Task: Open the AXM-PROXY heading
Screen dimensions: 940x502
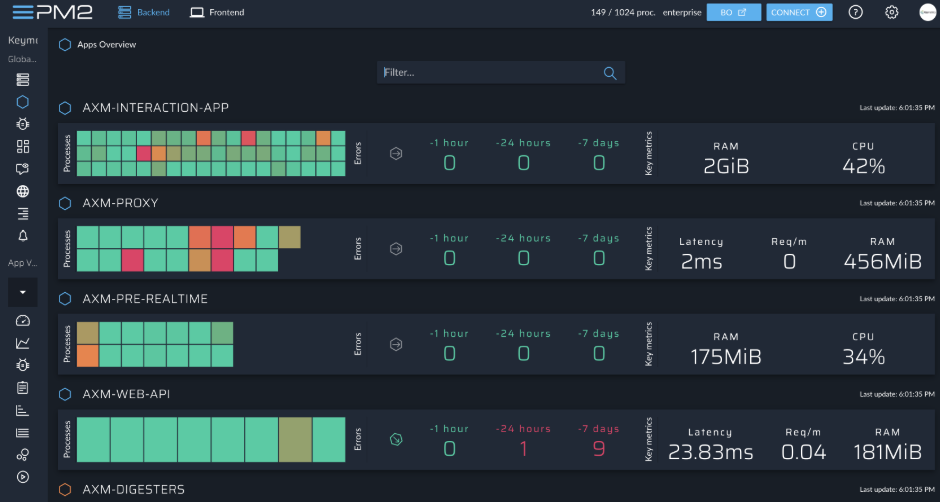Action: 120,203
